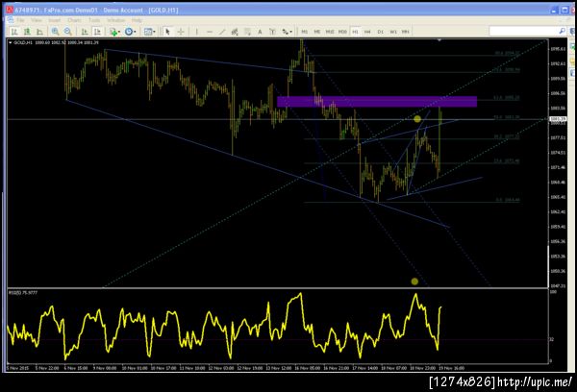577x392 pixels.
Task: Select the purple rectangle zone on chart
Action: [x=377, y=102]
